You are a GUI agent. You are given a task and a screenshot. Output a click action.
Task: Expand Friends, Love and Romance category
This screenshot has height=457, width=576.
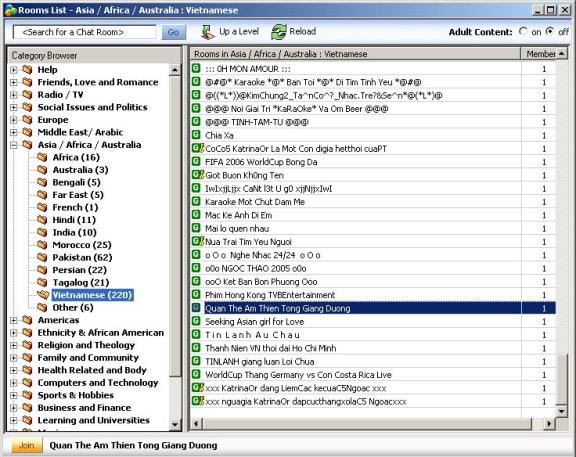14,82
